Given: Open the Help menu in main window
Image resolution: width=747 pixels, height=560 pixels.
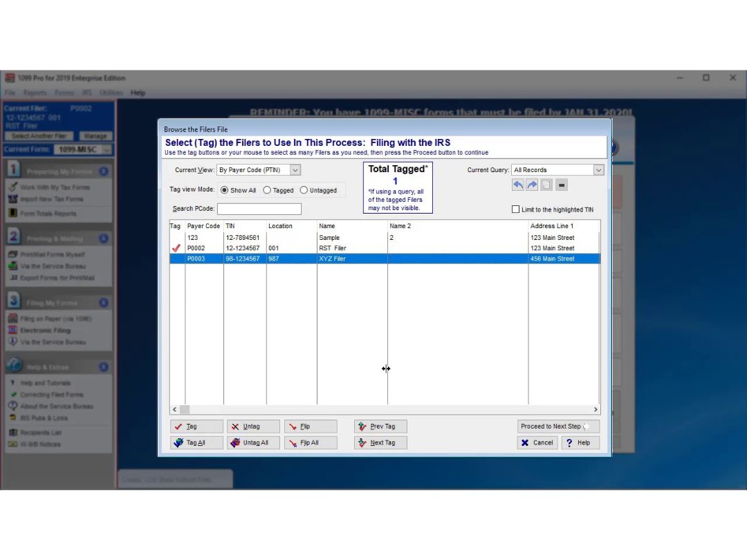Looking at the screenshot, I should point(138,93).
